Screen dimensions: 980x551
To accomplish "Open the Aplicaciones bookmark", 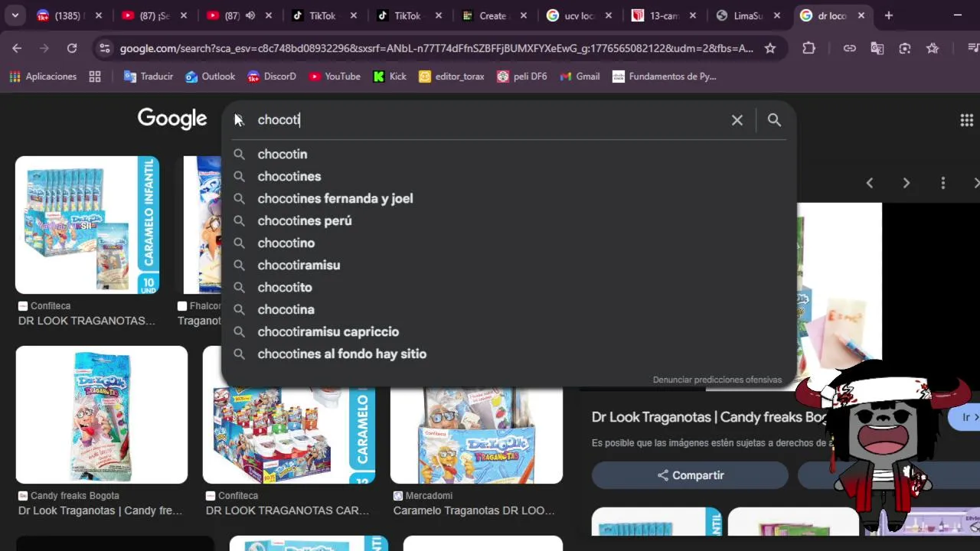I will pyautogui.click(x=43, y=77).
